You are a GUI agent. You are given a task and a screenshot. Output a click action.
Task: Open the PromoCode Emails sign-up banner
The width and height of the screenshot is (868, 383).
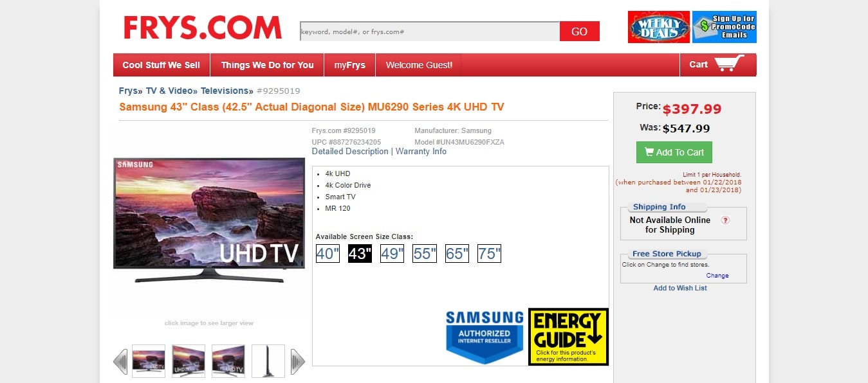(x=725, y=27)
